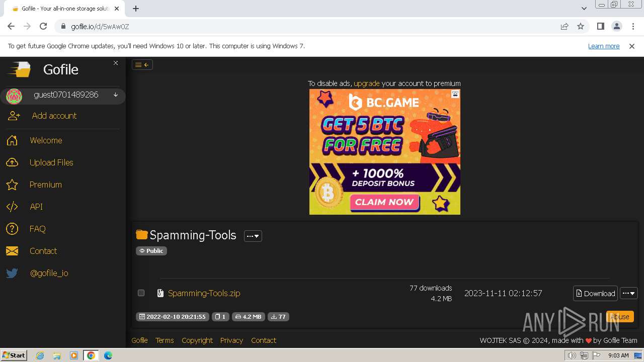Click the FAQ question mark icon
Image resolution: width=644 pixels, height=362 pixels.
[12, 229]
